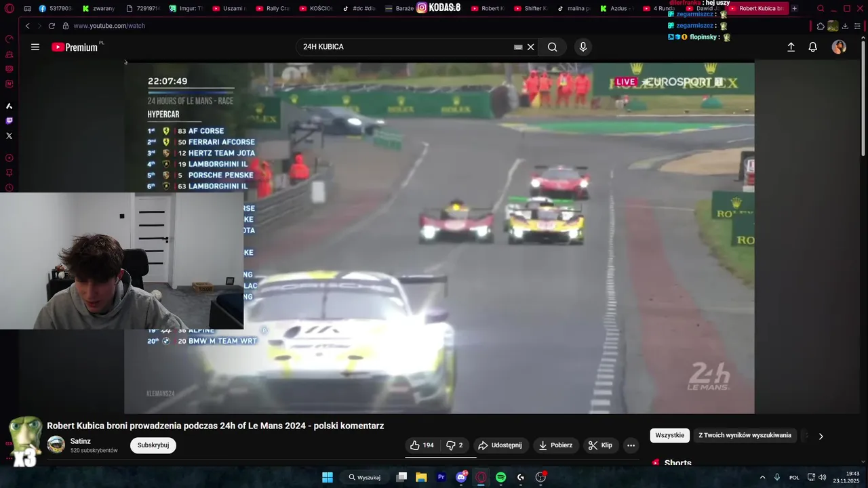Click Udostępnij share button

pos(500,445)
